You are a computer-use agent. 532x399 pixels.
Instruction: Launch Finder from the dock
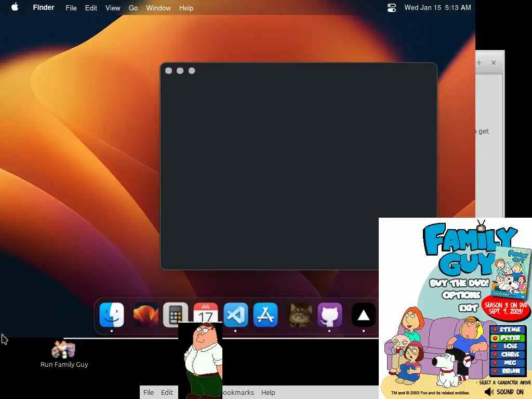[112, 314]
